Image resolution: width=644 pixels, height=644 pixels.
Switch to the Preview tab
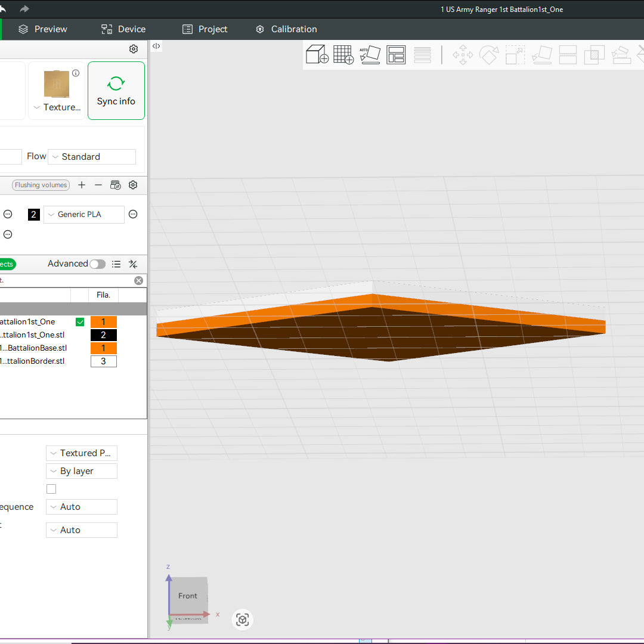click(x=42, y=29)
